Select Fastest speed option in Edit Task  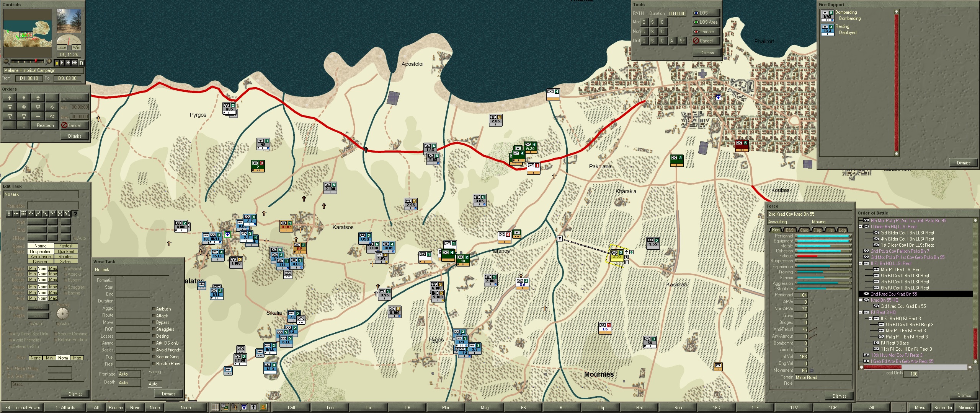tap(66, 246)
